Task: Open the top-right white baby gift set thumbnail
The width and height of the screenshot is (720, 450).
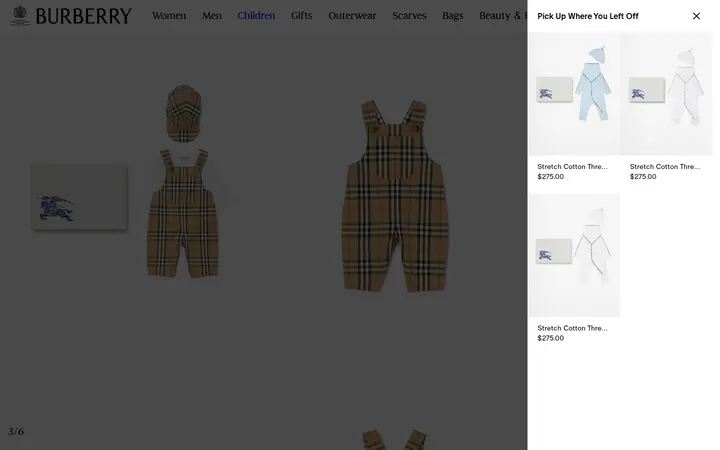Action: click(667, 94)
